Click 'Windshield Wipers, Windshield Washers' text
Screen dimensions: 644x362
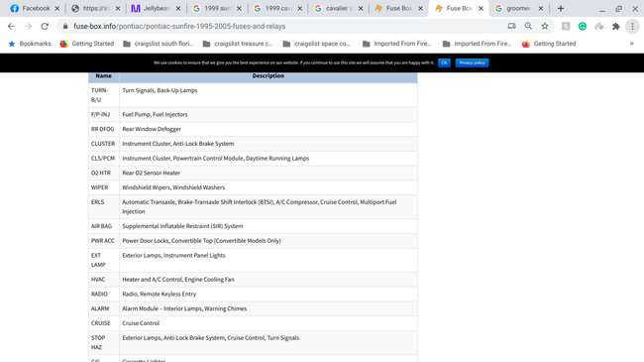click(173, 187)
